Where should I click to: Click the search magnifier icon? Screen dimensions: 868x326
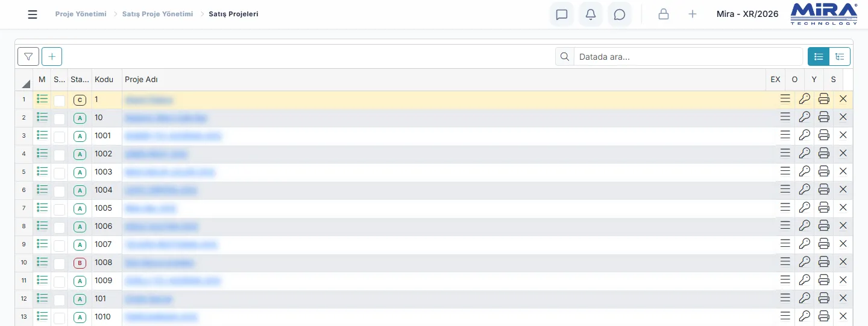[x=565, y=56]
